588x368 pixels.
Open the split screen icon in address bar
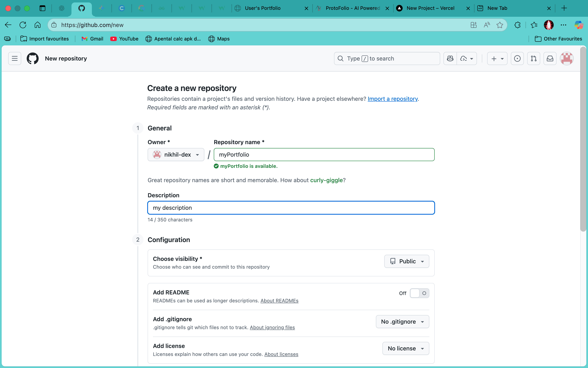tap(473, 25)
